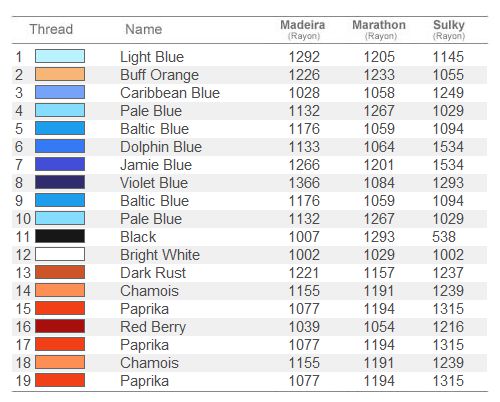Select the Red Berry thread swatch
Screen dimensions: 500x402
(60, 326)
